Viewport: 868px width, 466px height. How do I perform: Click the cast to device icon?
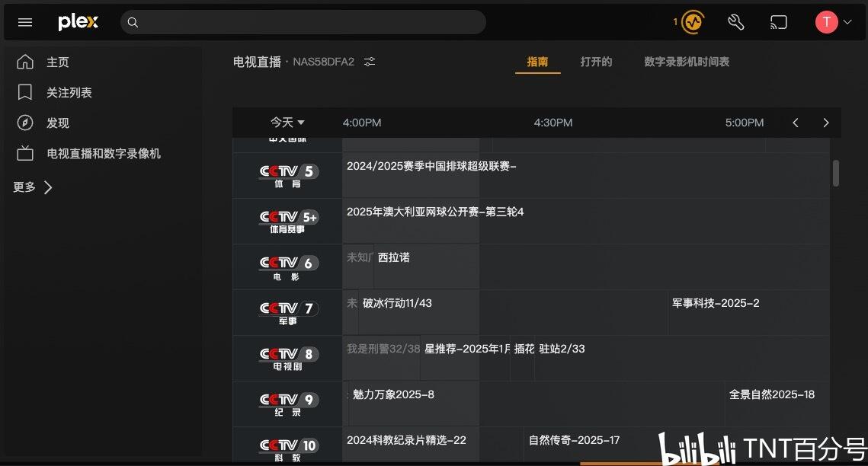click(778, 22)
